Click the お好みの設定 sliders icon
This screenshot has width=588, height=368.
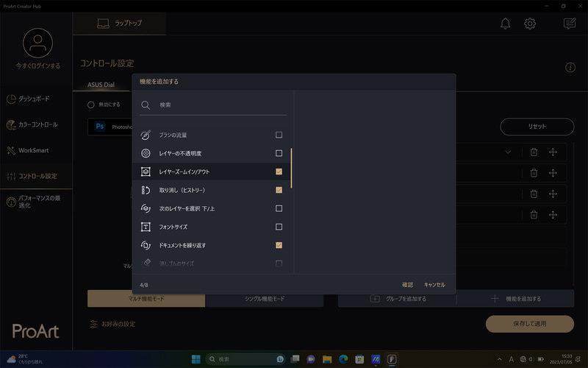tap(94, 324)
